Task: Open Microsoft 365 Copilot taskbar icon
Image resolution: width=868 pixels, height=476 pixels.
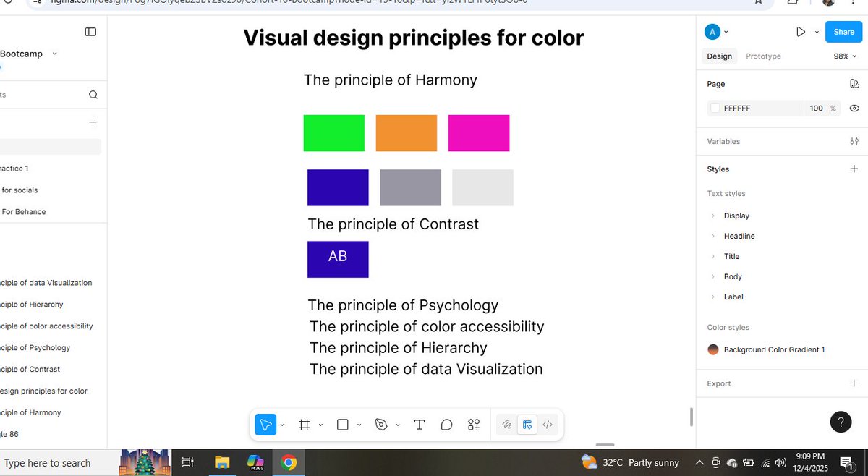Action: (256, 463)
